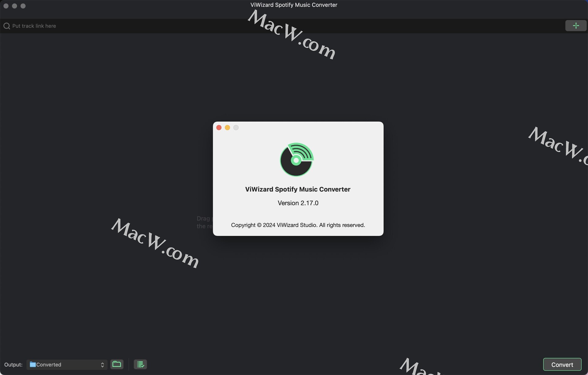This screenshot has height=375, width=588.
Task: Click the bold app name in About dialog
Action: tap(298, 189)
